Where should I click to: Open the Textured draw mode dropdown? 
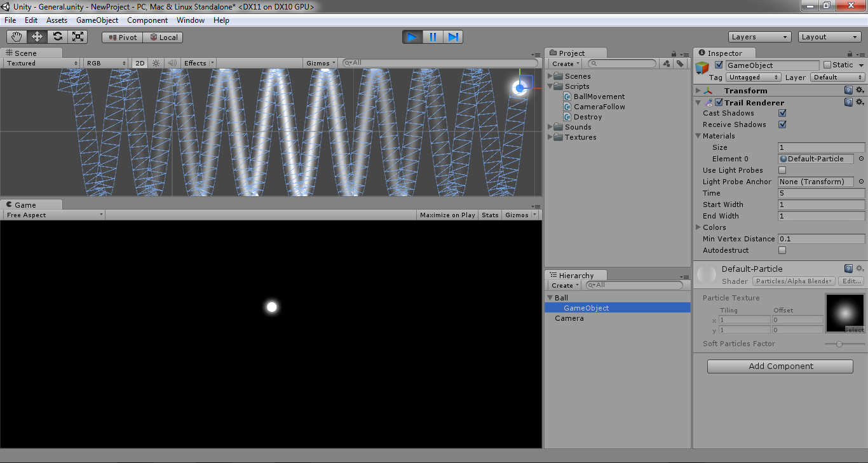pos(42,63)
